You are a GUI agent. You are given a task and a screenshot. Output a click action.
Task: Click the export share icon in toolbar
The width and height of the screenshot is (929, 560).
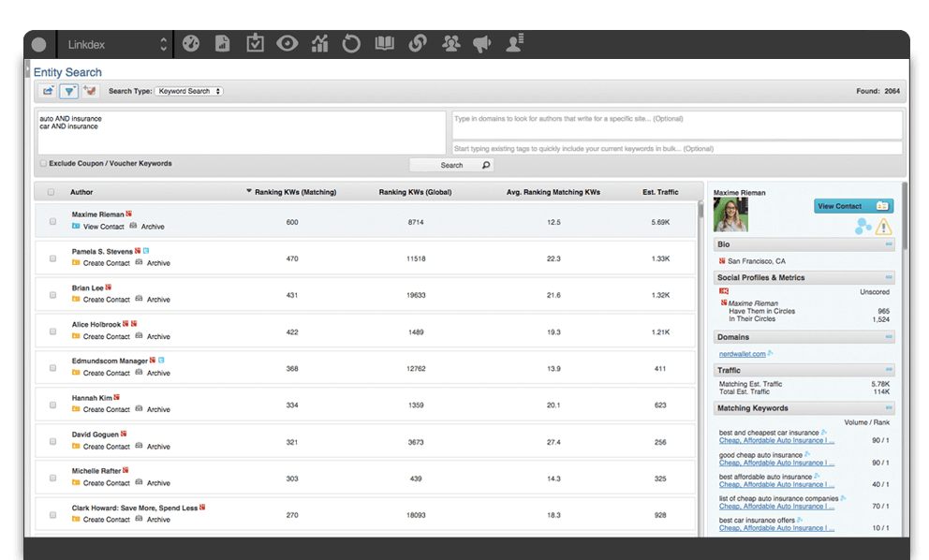point(48,91)
